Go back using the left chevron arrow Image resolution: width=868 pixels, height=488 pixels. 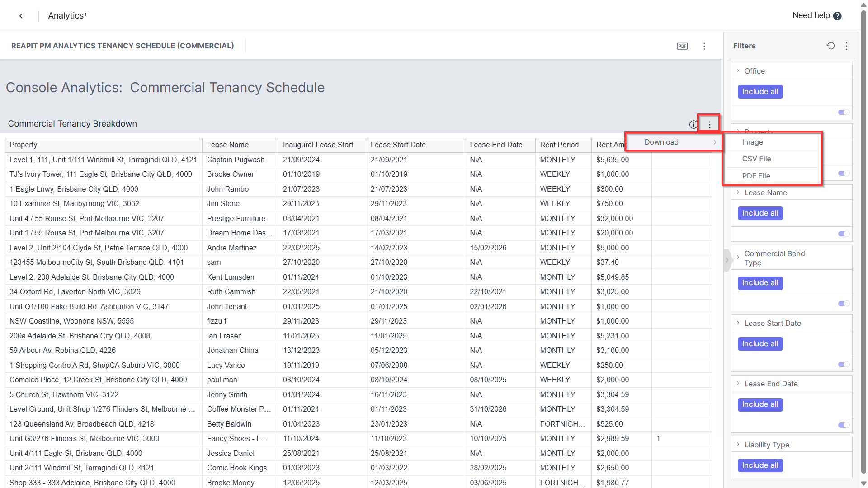point(21,16)
